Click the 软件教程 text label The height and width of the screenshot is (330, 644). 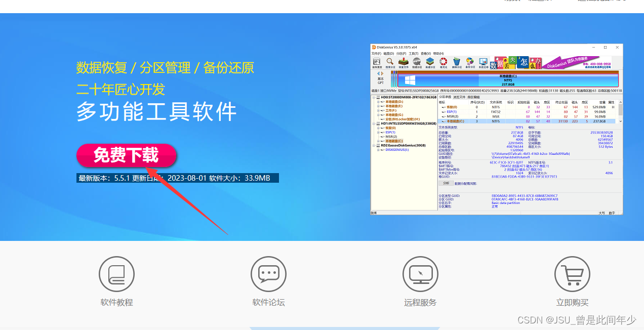click(x=116, y=302)
